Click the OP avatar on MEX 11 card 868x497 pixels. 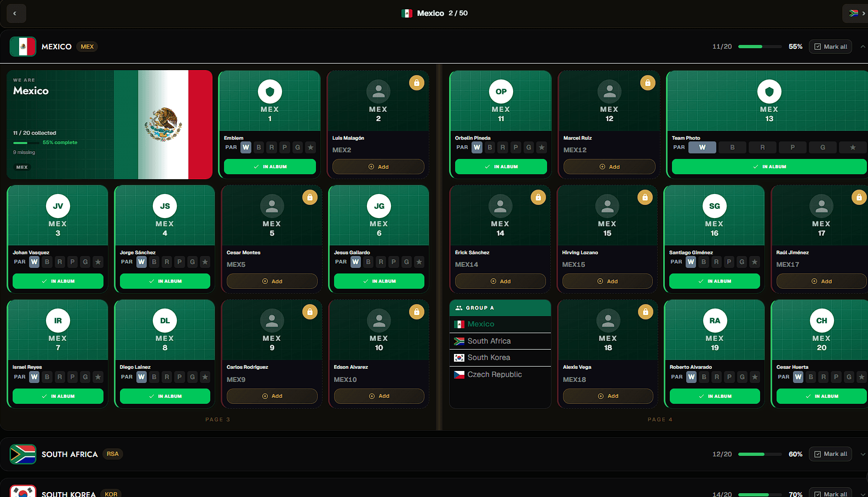(x=501, y=92)
